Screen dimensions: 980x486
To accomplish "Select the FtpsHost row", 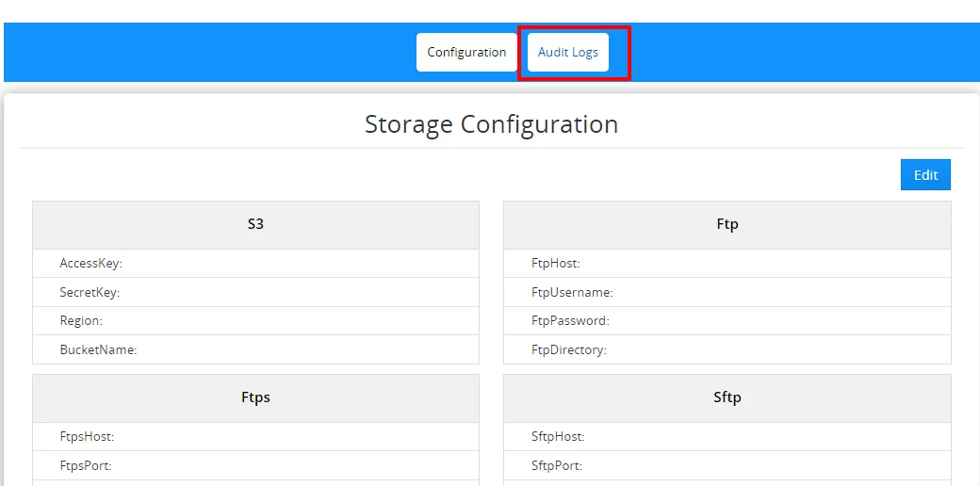I will click(255, 437).
